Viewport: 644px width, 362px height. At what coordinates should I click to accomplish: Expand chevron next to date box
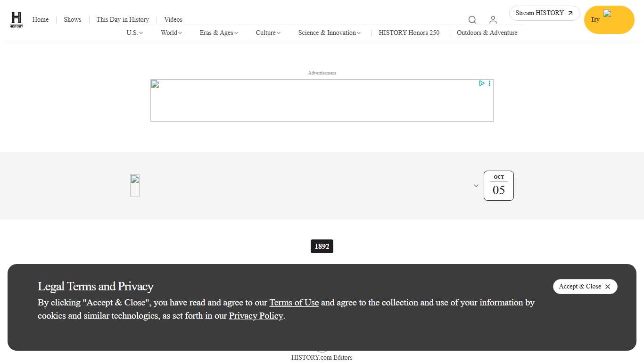(x=476, y=186)
